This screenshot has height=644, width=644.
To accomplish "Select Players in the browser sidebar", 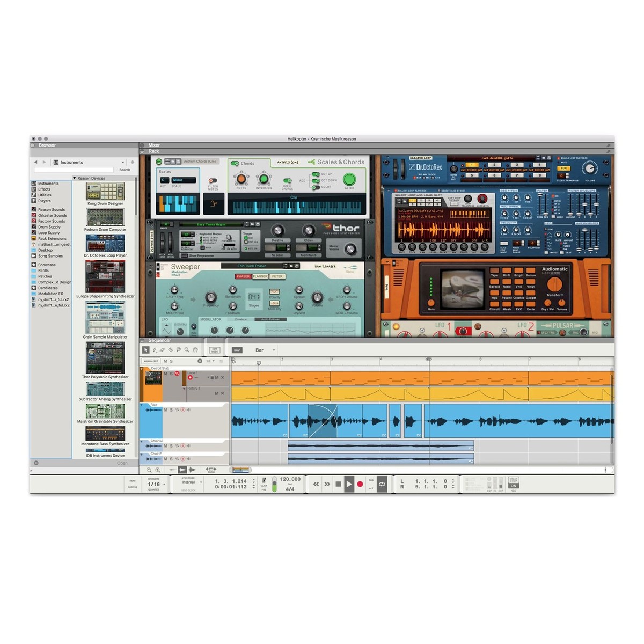I will [44, 201].
